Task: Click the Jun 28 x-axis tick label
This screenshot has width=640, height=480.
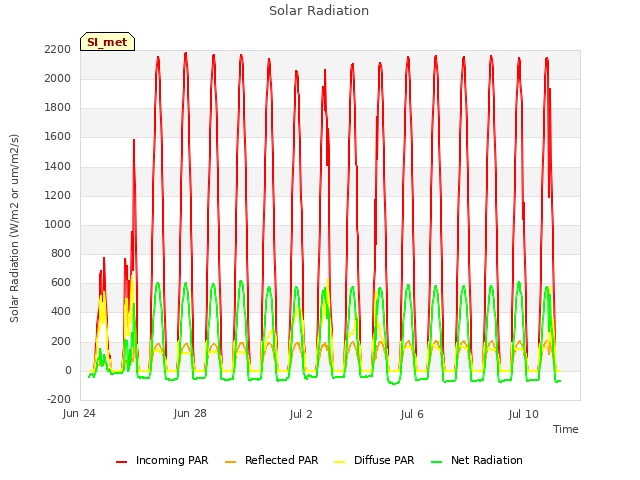Action: [x=190, y=414]
